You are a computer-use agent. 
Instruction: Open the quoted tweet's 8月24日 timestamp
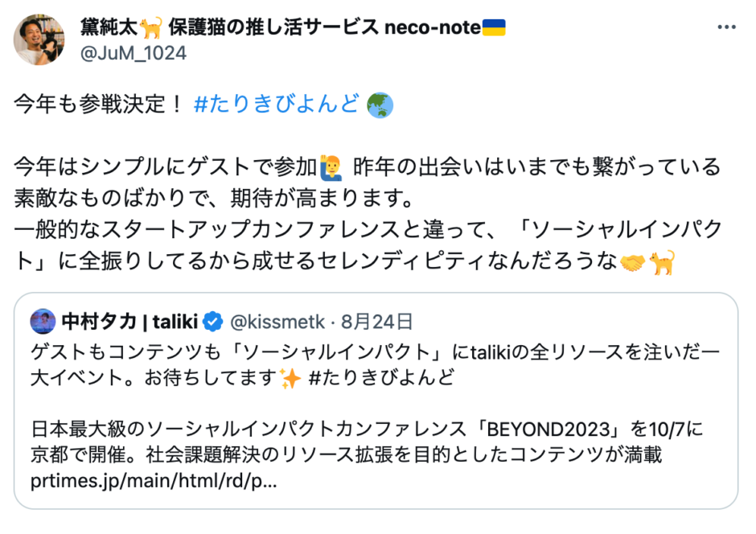(377, 322)
